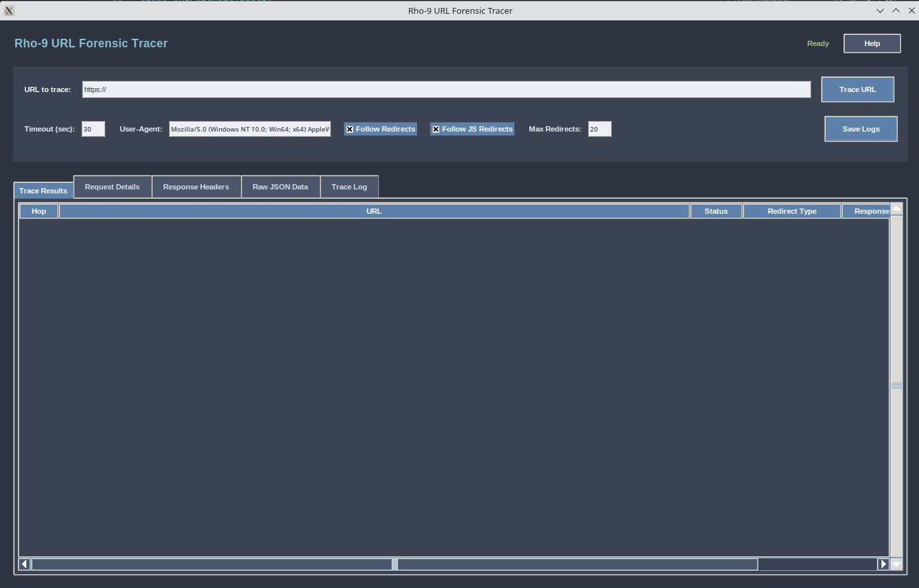Open the Help dialog
This screenshot has width=919, height=588.
pos(872,43)
